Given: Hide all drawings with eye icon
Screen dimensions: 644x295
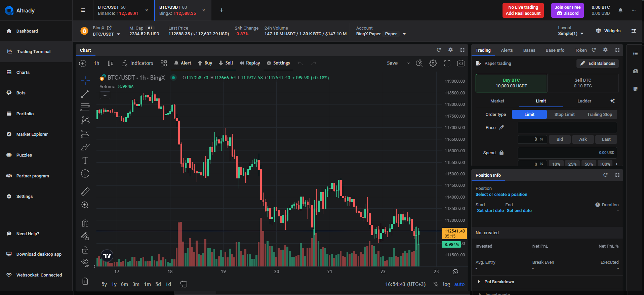Looking at the screenshot, I should pyautogui.click(x=85, y=262).
